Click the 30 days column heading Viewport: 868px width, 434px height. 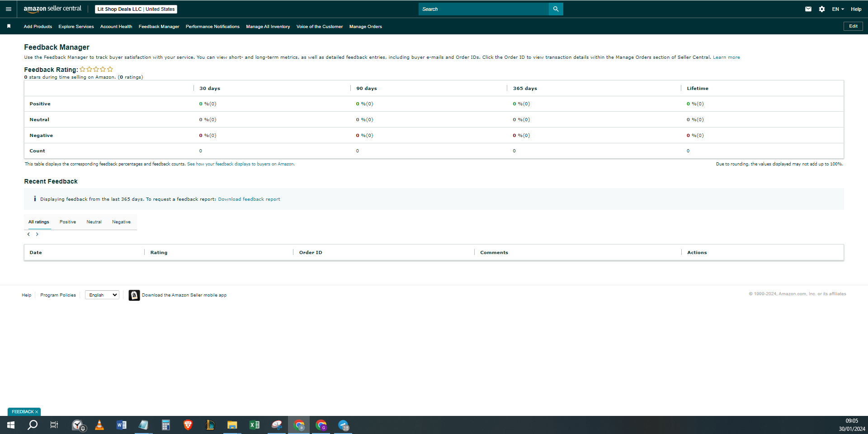210,89
